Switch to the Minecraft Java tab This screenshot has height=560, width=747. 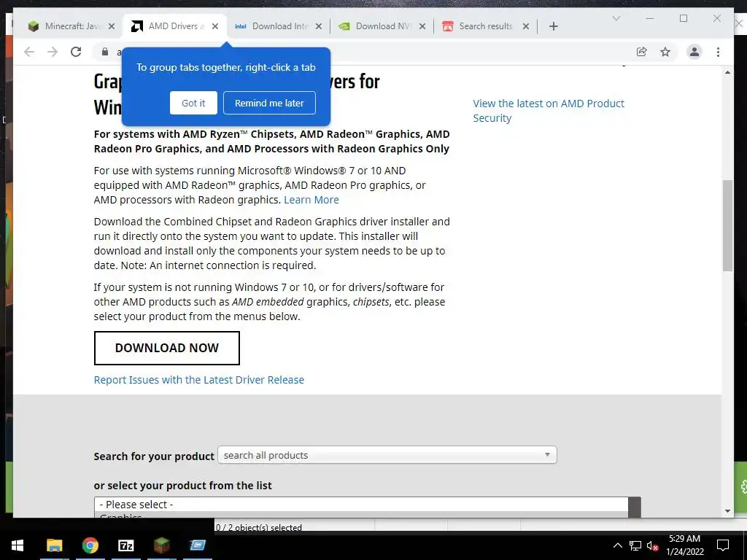71,26
